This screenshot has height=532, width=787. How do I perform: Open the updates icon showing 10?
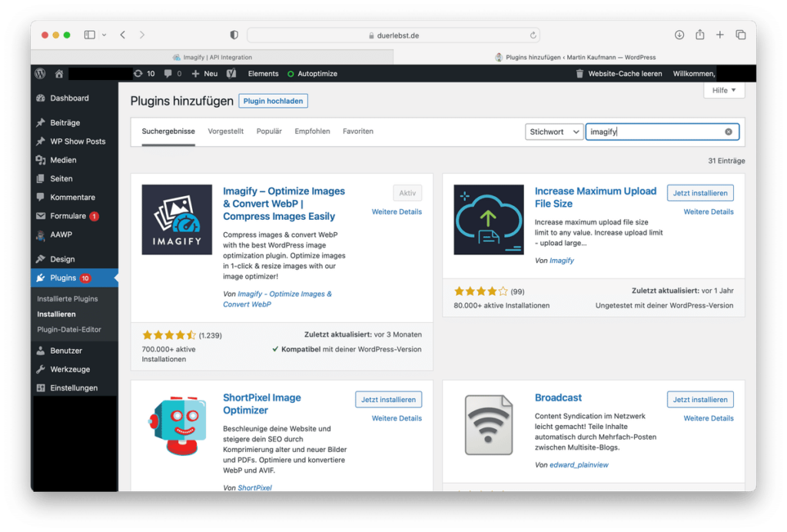click(x=144, y=73)
